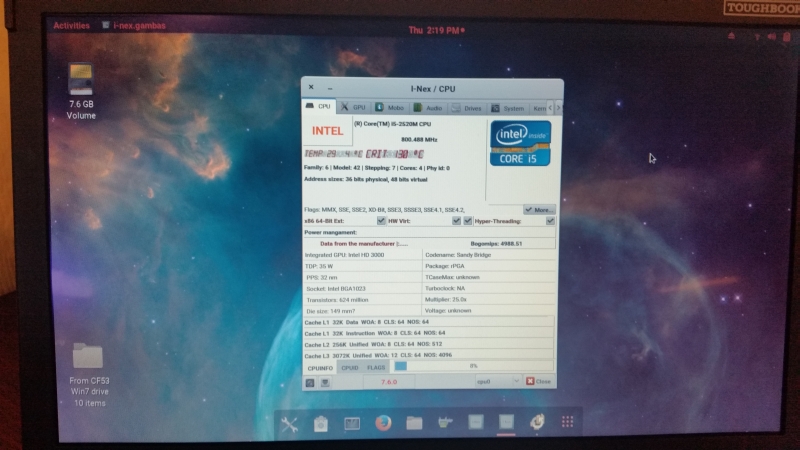Switch to the Audio tab

[x=428, y=108]
